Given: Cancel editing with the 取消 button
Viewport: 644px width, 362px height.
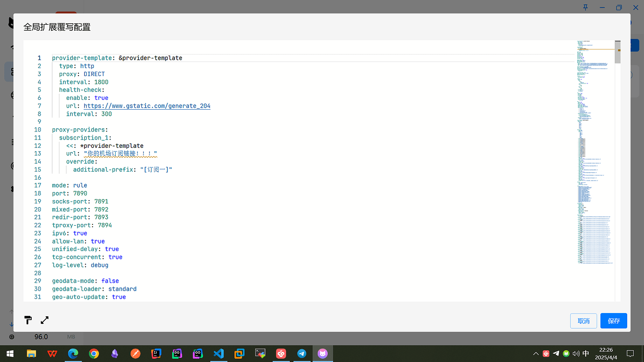Looking at the screenshot, I should (x=583, y=321).
